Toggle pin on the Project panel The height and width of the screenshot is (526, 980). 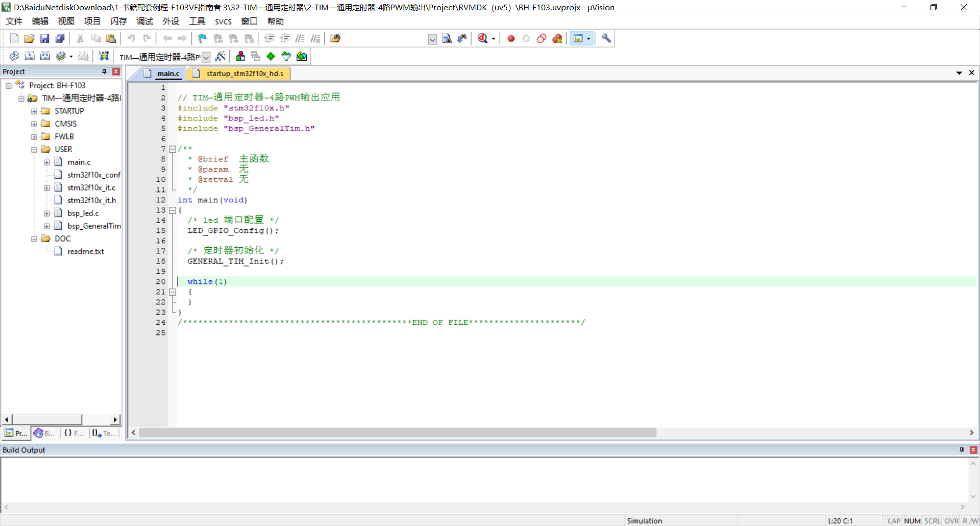tap(104, 71)
